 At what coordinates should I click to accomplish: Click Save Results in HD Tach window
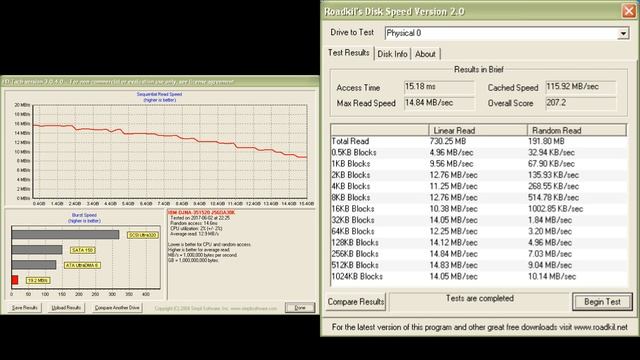[24, 307]
